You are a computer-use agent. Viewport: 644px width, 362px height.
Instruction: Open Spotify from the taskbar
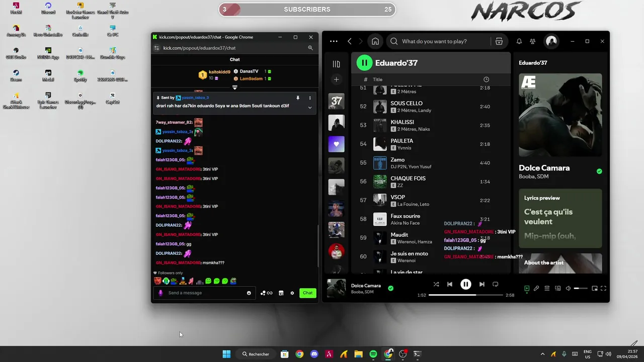[x=373, y=354]
